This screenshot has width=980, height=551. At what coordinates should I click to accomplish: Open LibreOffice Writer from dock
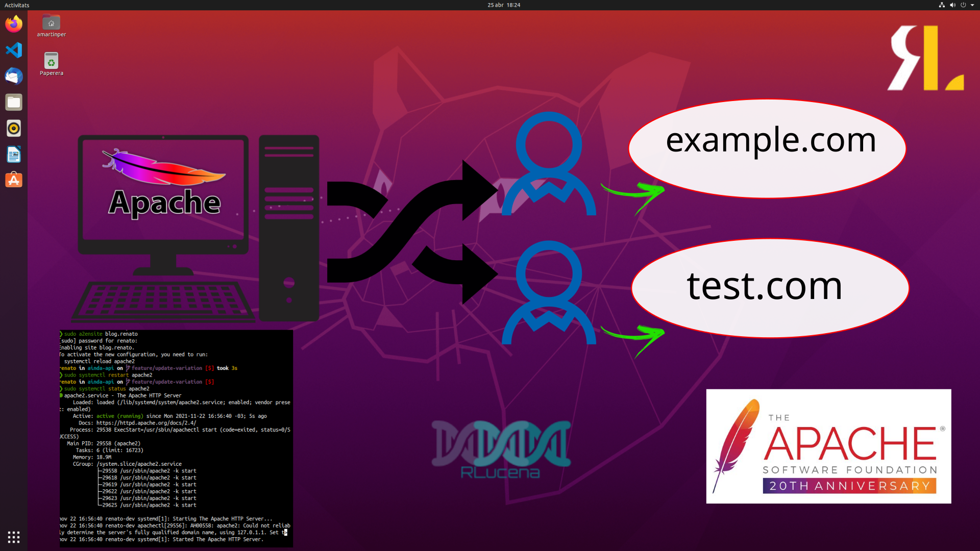click(14, 154)
